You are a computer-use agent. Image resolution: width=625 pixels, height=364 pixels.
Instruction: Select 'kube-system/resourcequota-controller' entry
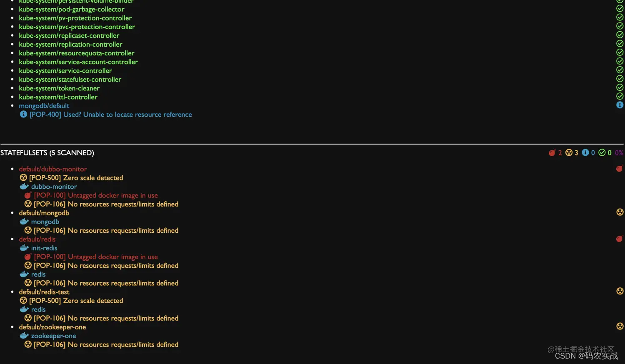coord(77,53)
